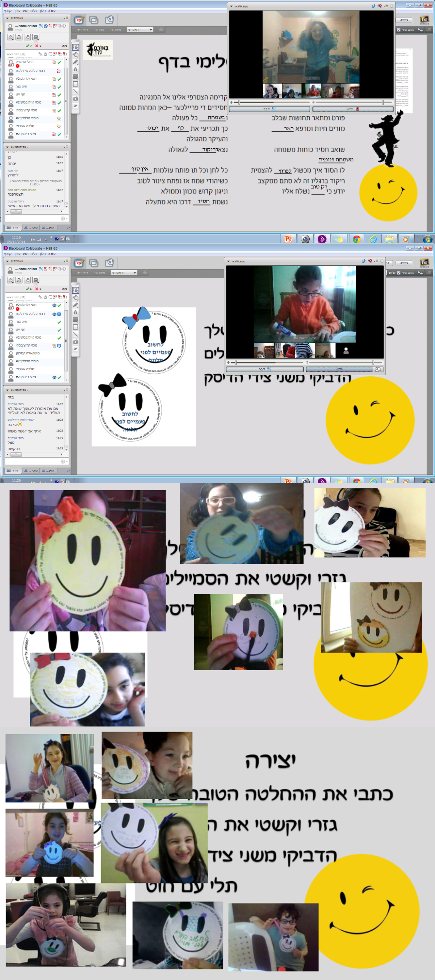
Task: Select the Whiteboard mode button in upper window
Action: coord(79,20)
